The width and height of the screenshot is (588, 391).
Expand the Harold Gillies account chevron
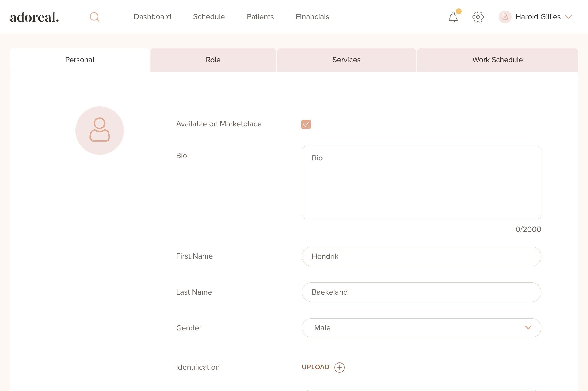[x=569, y=17]
